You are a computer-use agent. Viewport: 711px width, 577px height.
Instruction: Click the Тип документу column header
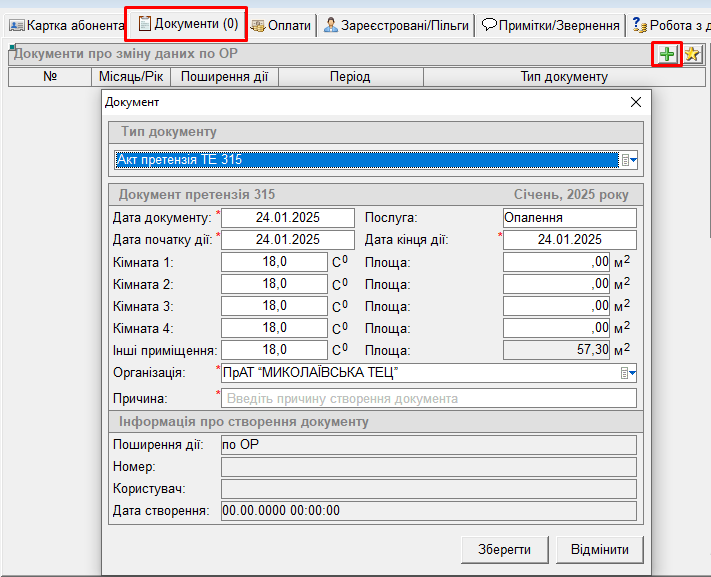[x=563, y=77]
